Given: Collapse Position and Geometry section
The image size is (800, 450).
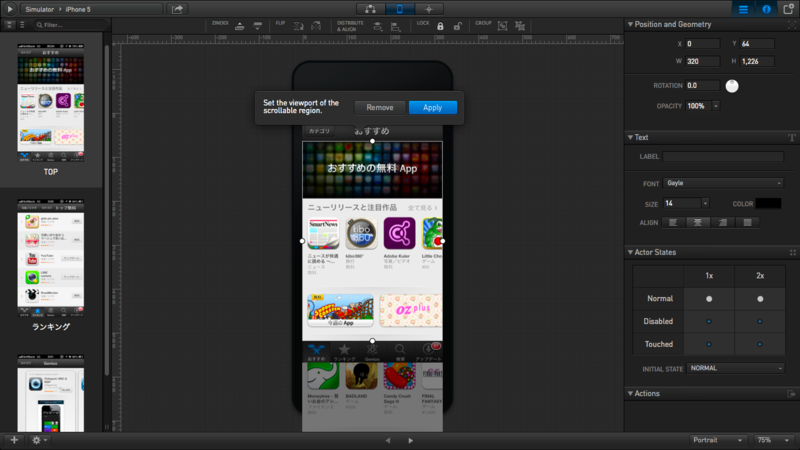Looking at the screenshot, I should pyautogui.click(x=630, y=24).
